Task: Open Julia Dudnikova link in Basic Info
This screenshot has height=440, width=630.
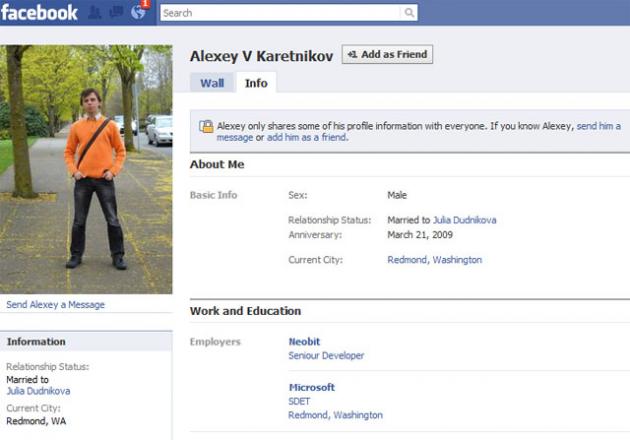Action: coord(464,220)
